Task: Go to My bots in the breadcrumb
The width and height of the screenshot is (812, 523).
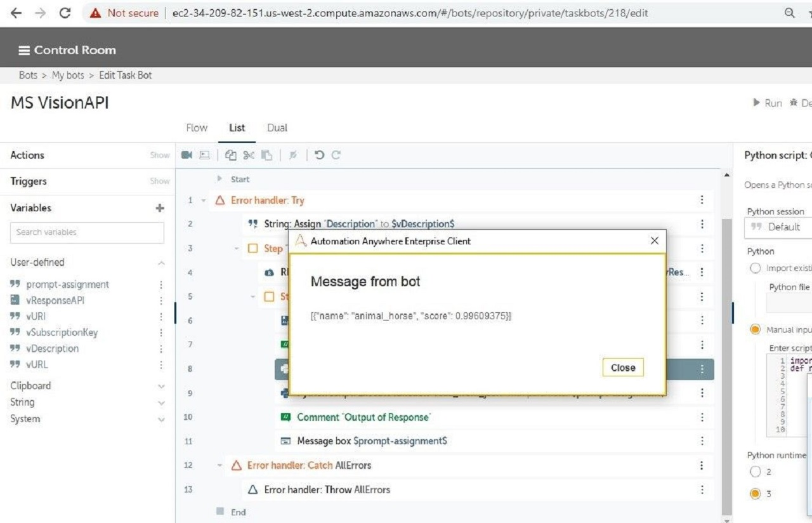Action: tap(68, 75)
